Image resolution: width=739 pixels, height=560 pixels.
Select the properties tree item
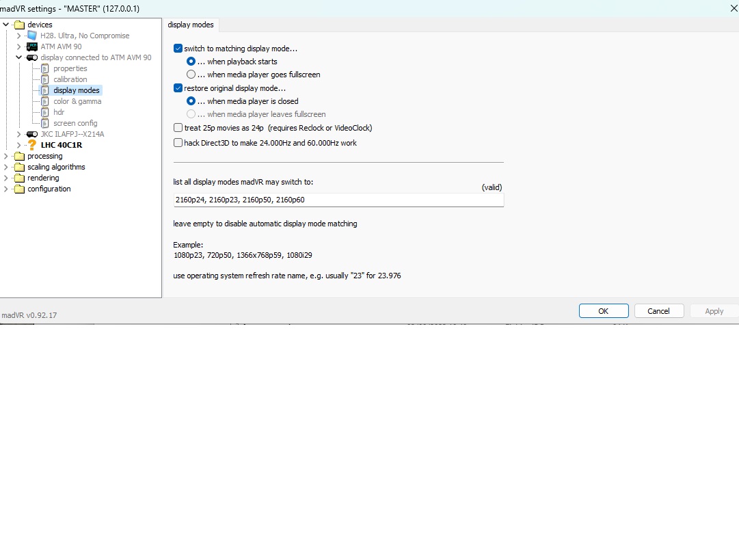pos(70,68)
